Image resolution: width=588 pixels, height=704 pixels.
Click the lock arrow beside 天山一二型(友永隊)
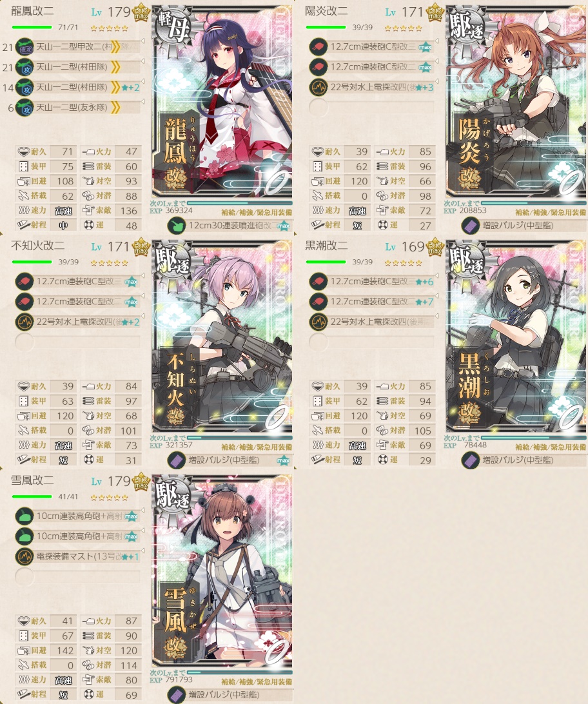tap(142, 101)
